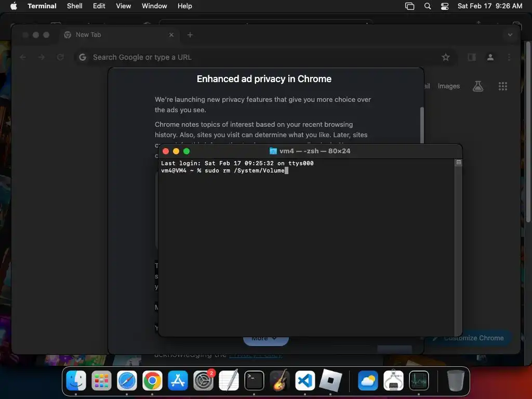Open the Shell menu
The height and width of the screenshot is (399, 532).
[75, 6]
